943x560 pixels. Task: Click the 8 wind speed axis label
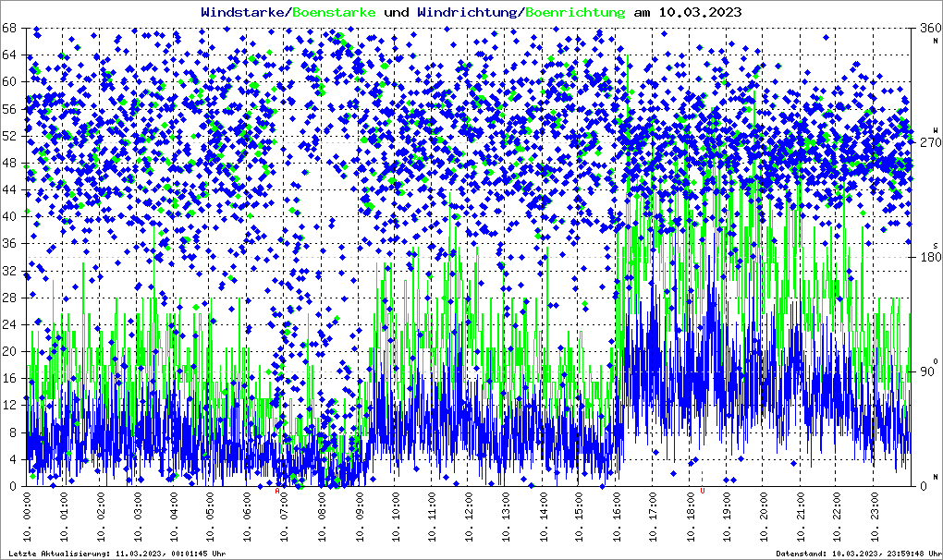(13, 432)
